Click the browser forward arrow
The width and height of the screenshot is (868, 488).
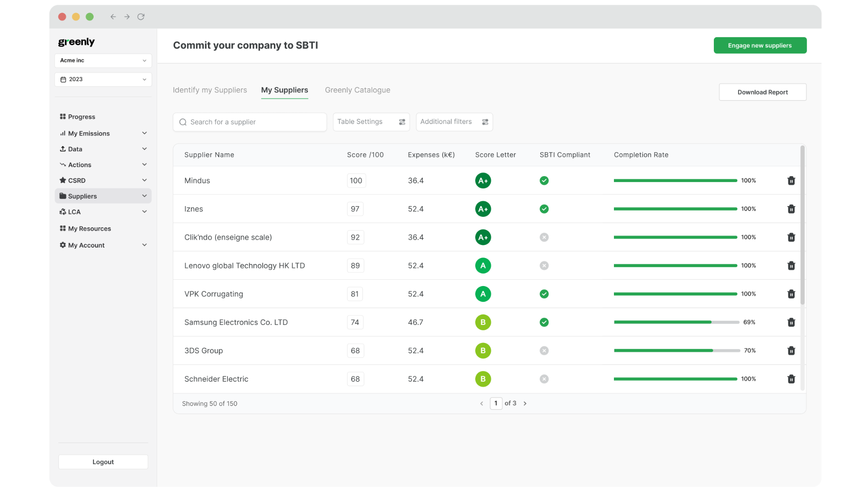click(x=127, y=17)
